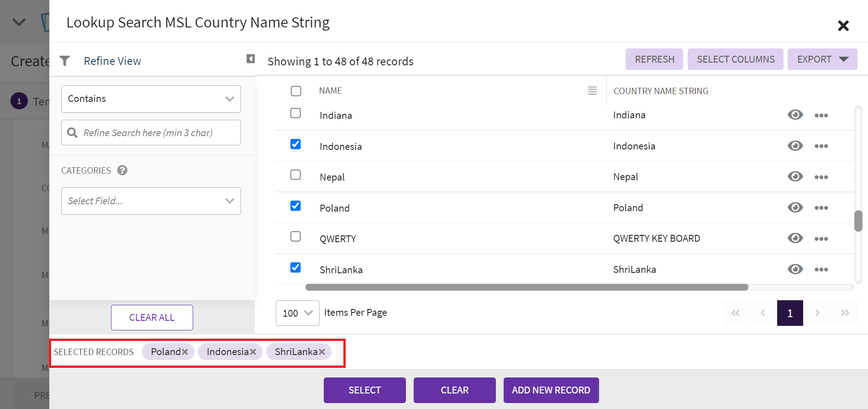Remove ShriLanka chip from selected records
868x409 pixels.
pyautogui.click(x=322, y=352)
